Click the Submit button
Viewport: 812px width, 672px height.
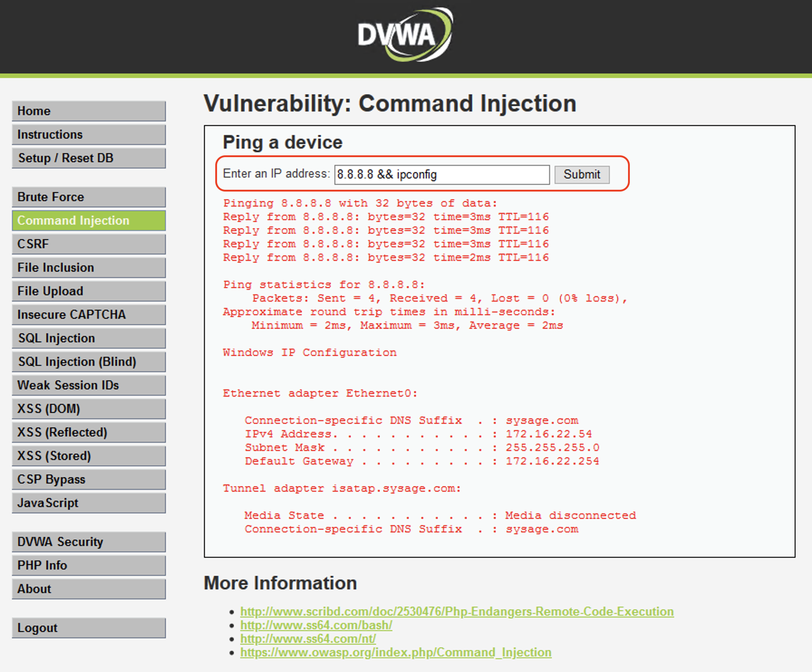click(x=582, y=174)
